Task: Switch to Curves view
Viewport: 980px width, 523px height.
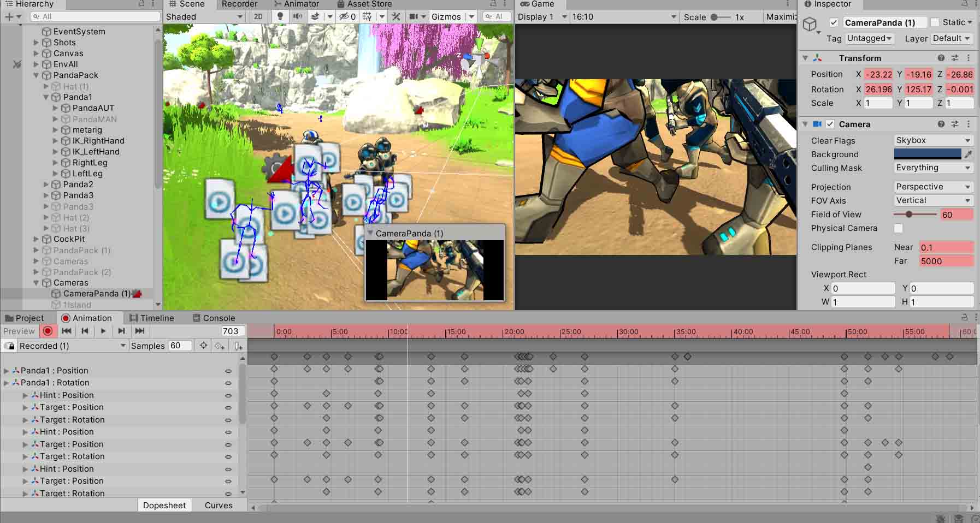Action: click(219, 506)
